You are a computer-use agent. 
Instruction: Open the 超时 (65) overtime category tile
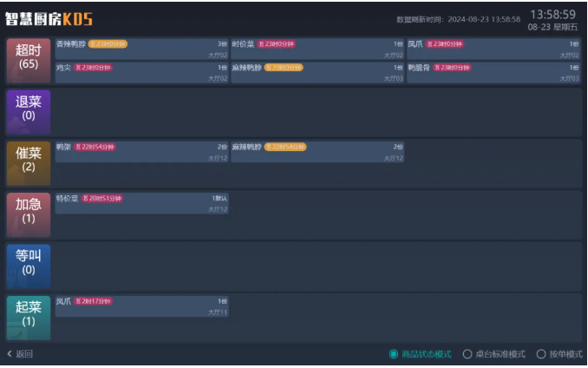pos(29,61)
